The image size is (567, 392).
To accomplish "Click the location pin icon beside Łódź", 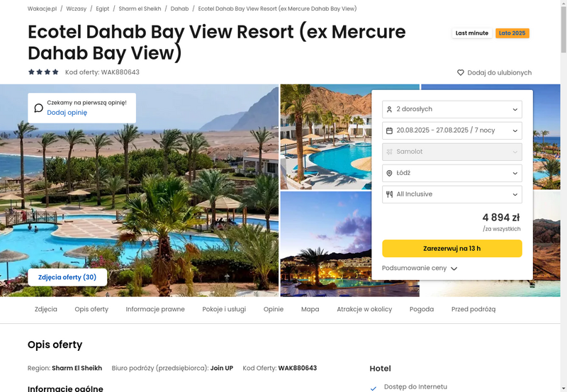I will (389, 173).
